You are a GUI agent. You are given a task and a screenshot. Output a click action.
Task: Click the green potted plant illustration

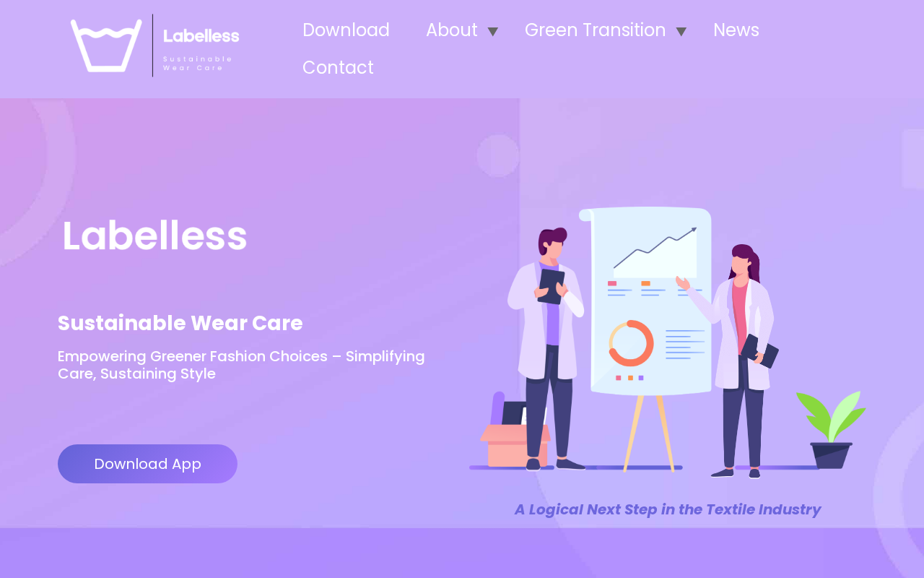coord(831,430)
